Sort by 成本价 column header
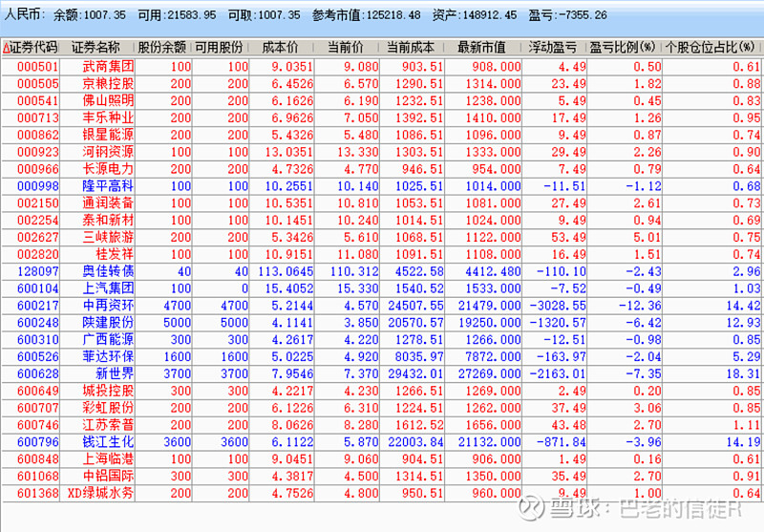Image resolution: width=764 pixels, height=532 pixels. click(280, 47)
